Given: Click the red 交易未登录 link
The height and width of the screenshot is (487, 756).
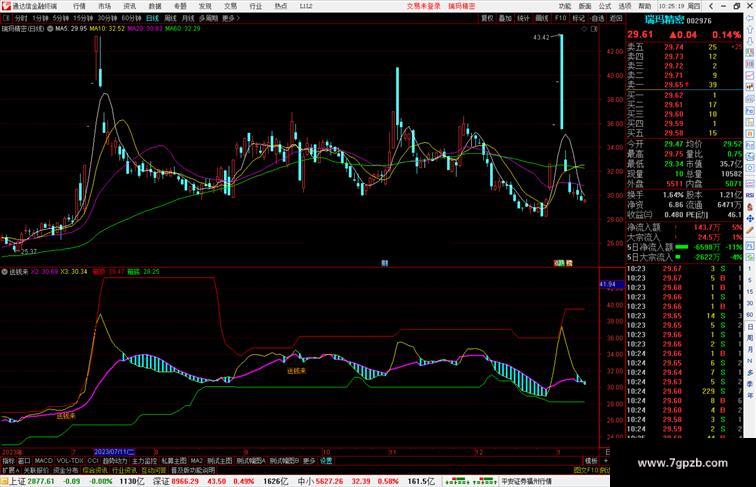Looking at the screenshot, I should pos(423,6).
